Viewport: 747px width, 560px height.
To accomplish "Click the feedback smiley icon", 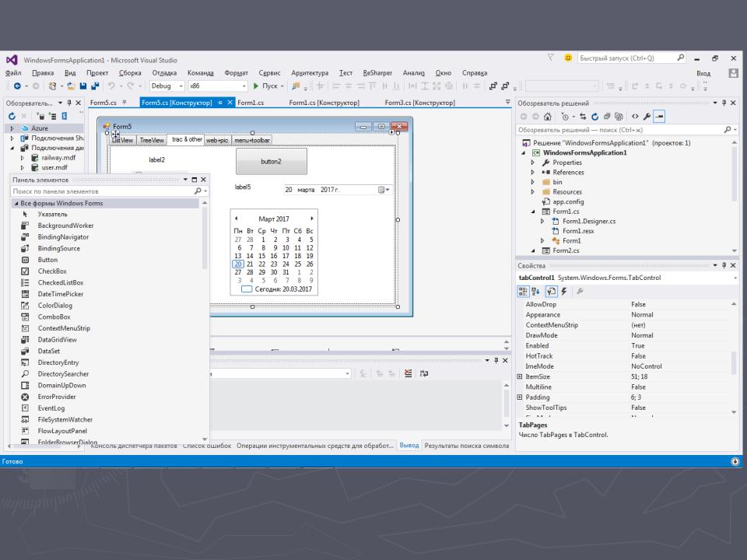I will point(568,58).
